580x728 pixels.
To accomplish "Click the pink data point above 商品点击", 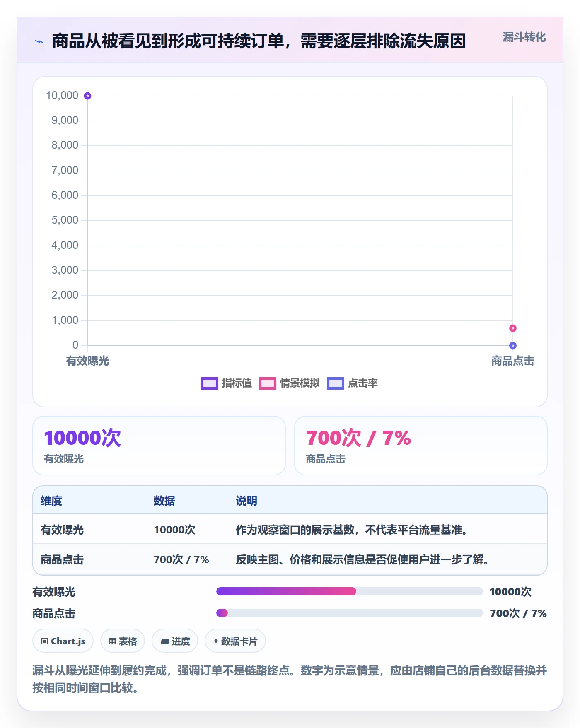I will pos(512,328).
